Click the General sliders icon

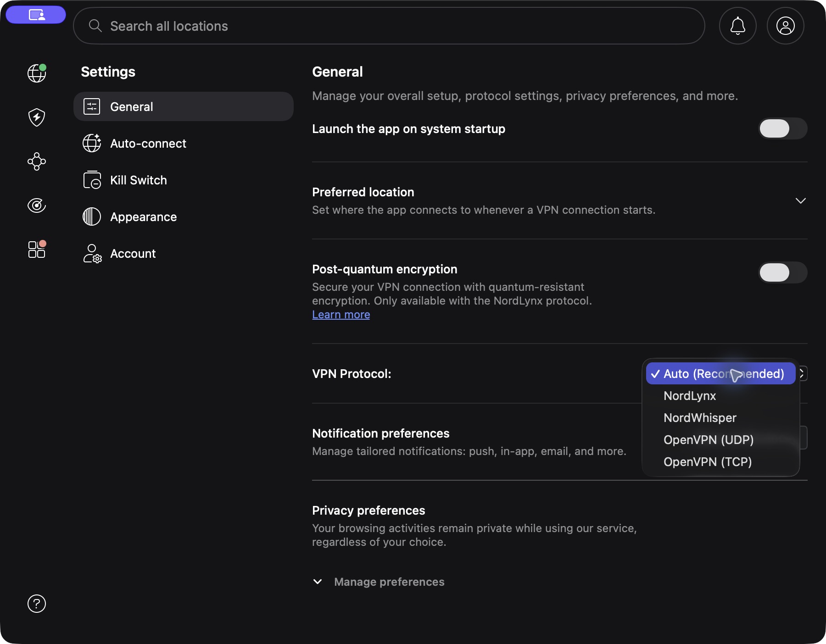(92, 106)
